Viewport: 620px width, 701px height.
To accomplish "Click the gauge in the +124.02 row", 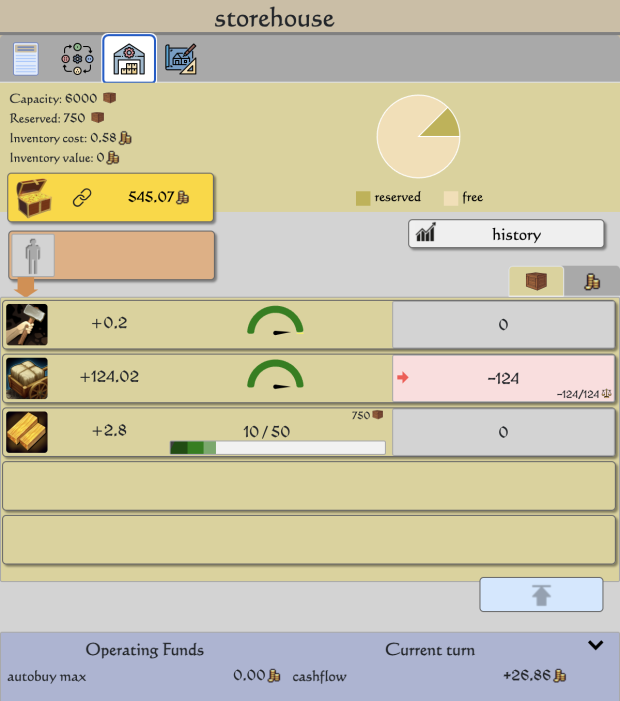I will click(275, 375).
